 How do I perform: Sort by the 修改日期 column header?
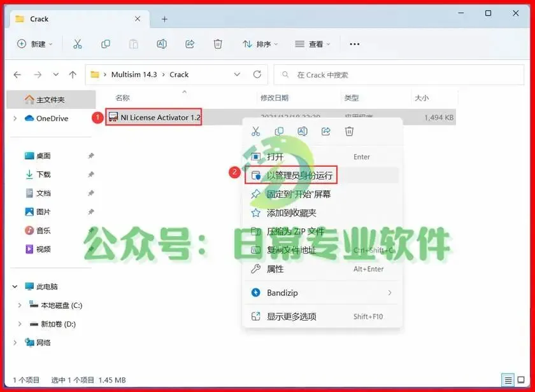[275, 98]
